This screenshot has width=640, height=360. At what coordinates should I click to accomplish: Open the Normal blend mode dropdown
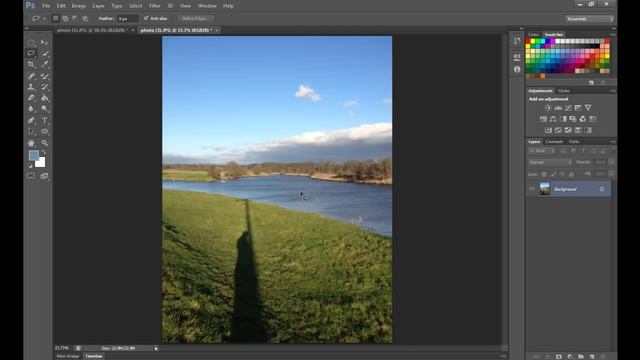click(550, 162)
